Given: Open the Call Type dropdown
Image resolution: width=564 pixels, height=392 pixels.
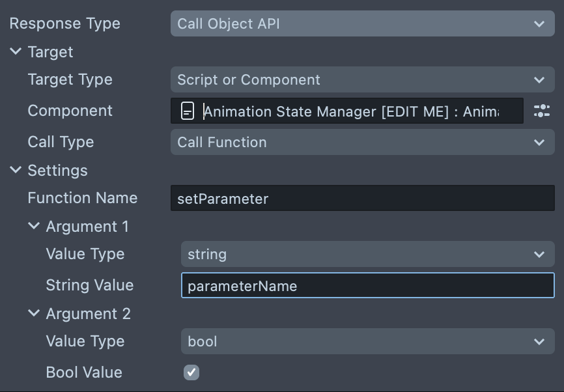Looking at the screenshot, I should 361,143.
